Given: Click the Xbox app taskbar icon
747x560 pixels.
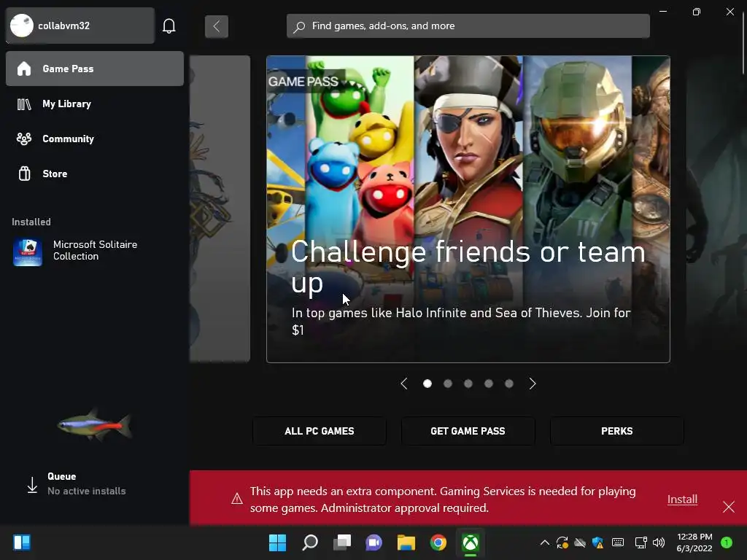Looking at the screenshot, I should (x=471, y=542).
